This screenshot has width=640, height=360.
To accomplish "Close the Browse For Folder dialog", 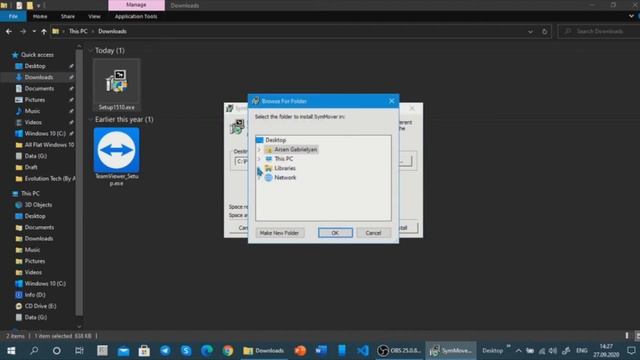I will [391, 101].
